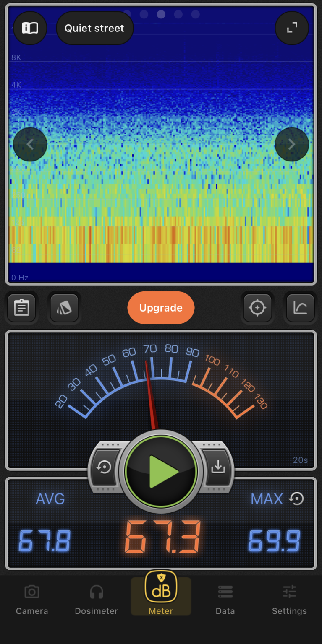The height and width of the screenshot is (644, 322).
Task: Tap the theme swatches icon
Action: (64, 308)
